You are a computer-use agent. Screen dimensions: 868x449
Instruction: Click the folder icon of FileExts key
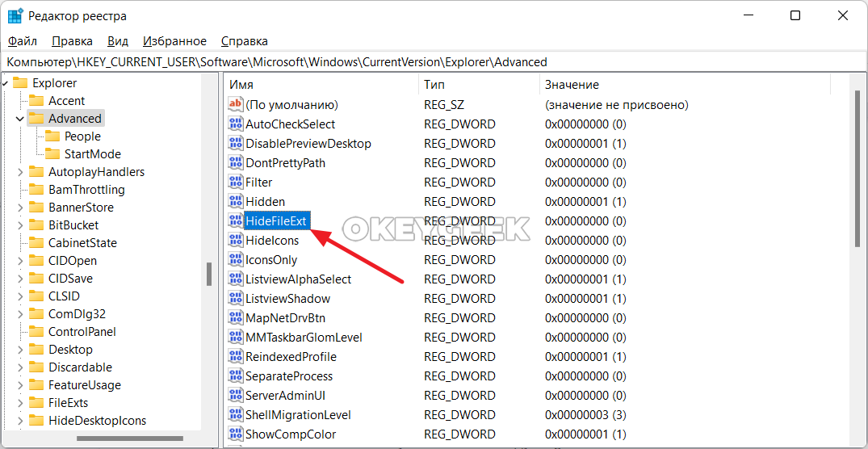tap(36, 403)
